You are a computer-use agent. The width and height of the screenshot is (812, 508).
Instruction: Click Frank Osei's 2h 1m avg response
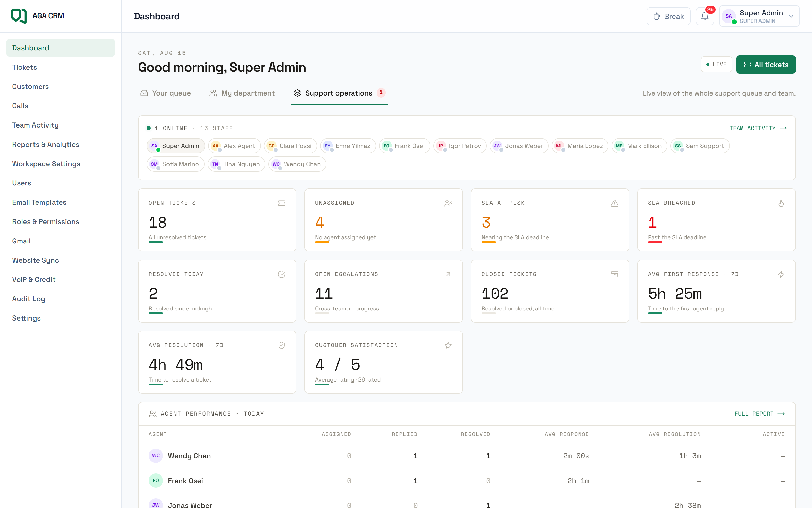[x=578, y=481]
